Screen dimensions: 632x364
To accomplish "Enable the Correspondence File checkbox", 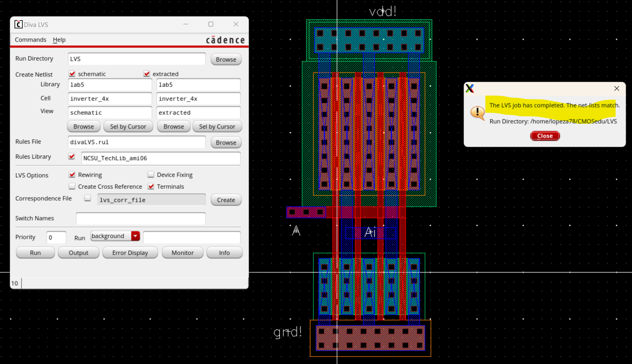I will [x=88, y=198].
